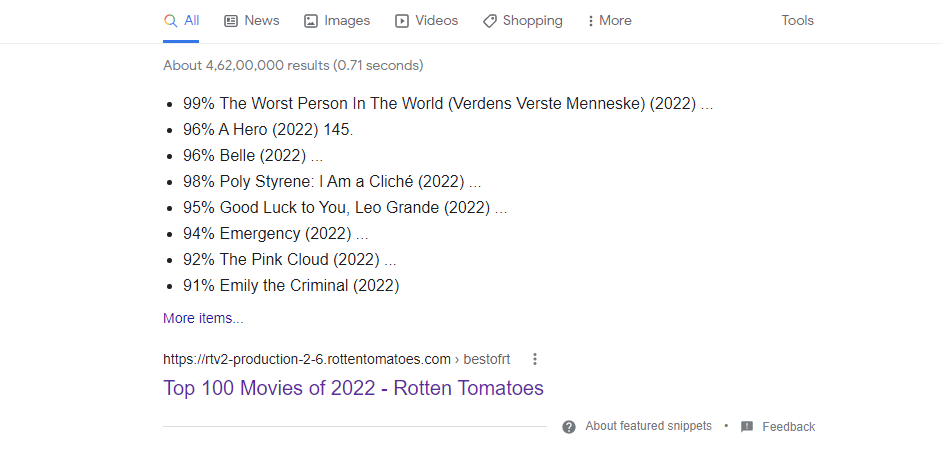The width and height of the screenshot is (947, 455).
Task: Click the Feedback link
Action: click(788, 427)
